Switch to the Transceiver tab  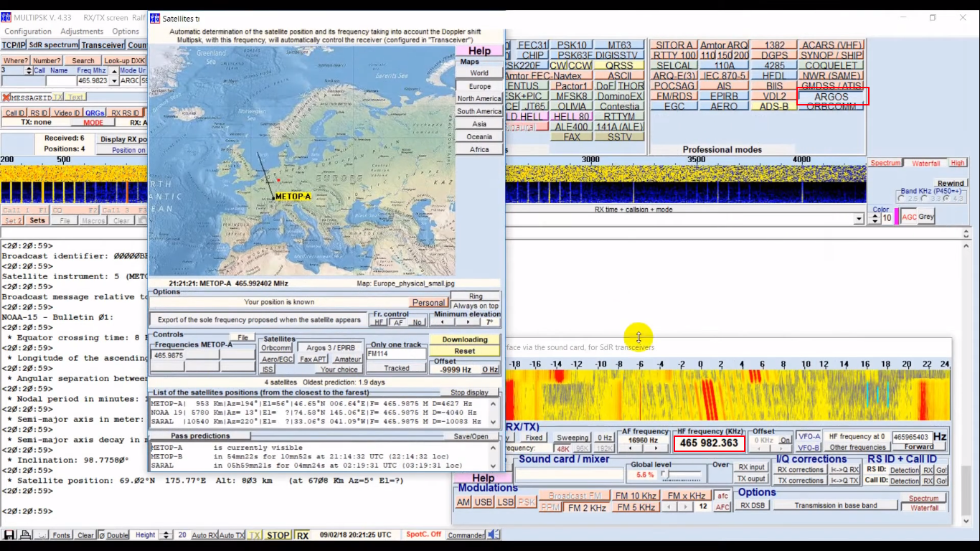pyautogui.click(x=103, y=45)
